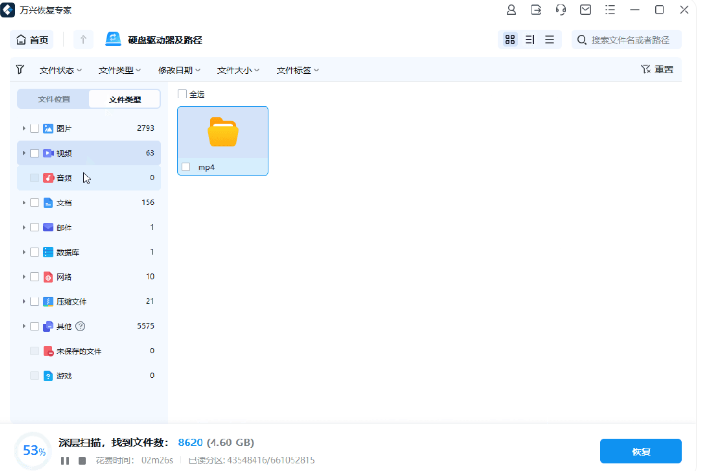Open the title bar menu list icon
This screenshot has width=707, height=471.
point(610,9)
